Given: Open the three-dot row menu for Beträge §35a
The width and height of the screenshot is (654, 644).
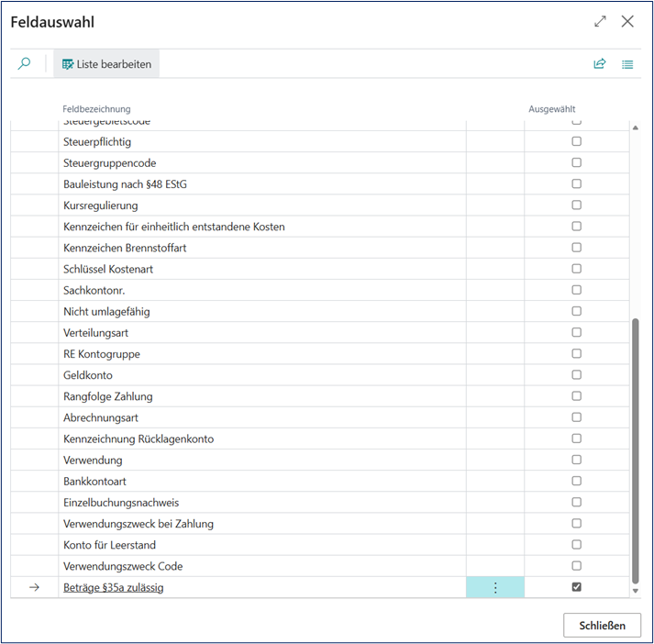Looking at the screenshot, I should pos(495,588).
